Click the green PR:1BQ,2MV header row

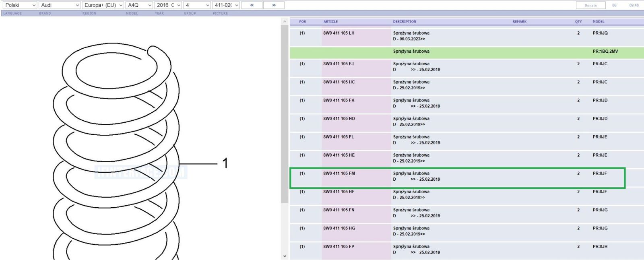pyautogui.click(x=466, y=52)
